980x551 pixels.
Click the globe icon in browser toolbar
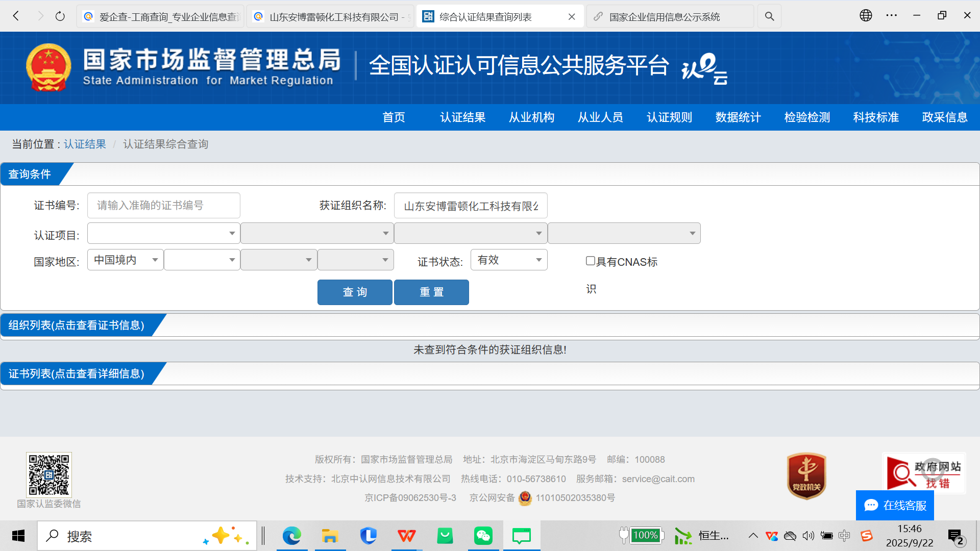point(866,15)
